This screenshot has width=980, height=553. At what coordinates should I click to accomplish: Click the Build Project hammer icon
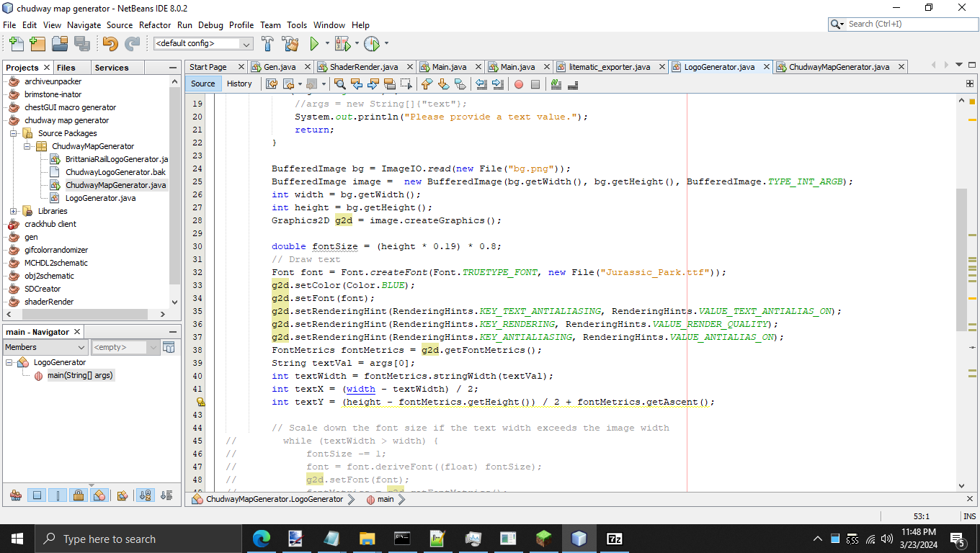(x=267, y=44)
